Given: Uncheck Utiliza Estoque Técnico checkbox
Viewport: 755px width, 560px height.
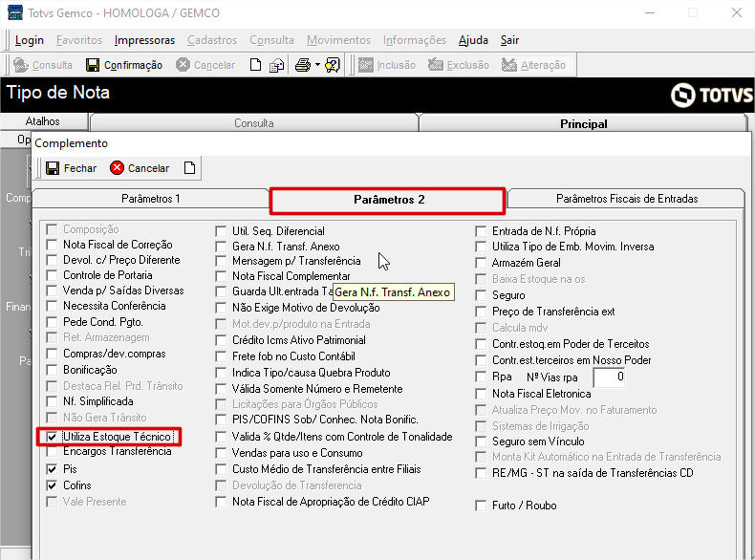Looking at the screenshot, I should 52,437.
